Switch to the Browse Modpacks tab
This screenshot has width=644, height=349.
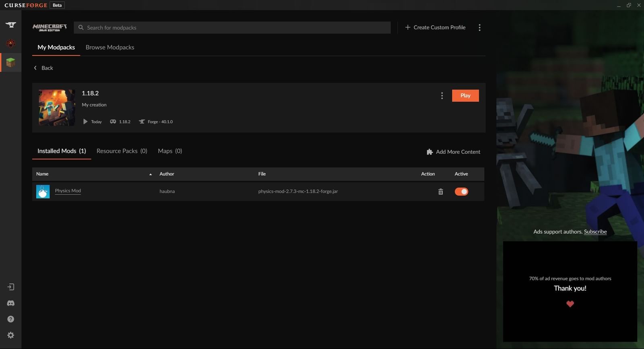click(x=110, y=47)
